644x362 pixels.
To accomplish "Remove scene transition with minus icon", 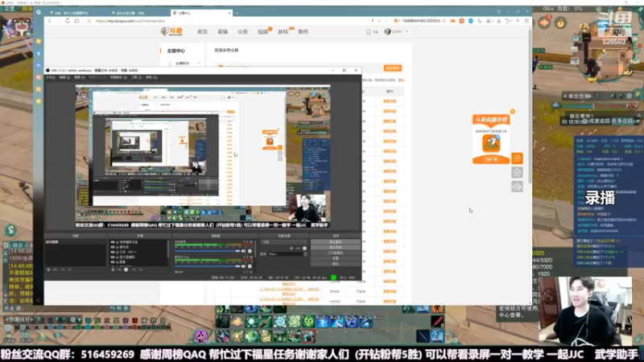I will 298,248.
